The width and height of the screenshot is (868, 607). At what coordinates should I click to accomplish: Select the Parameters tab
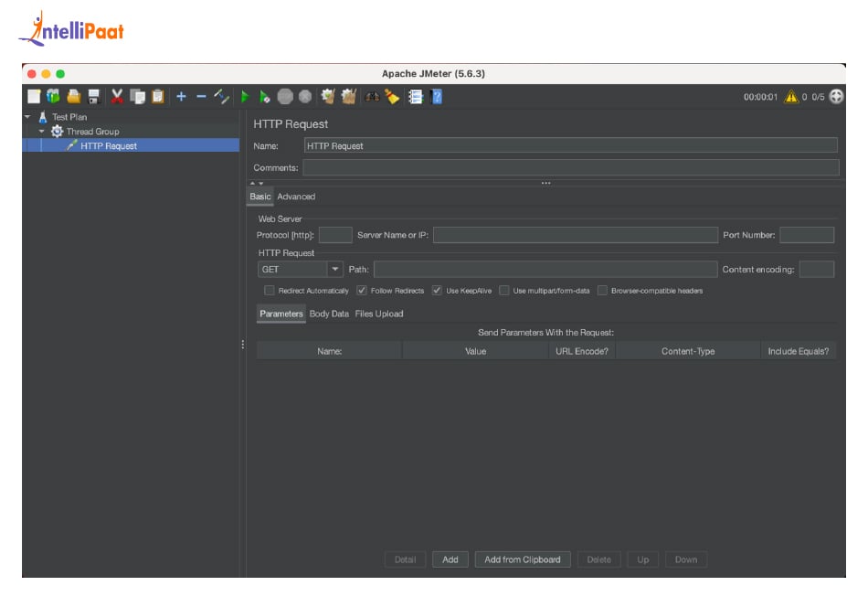(281, 314)
